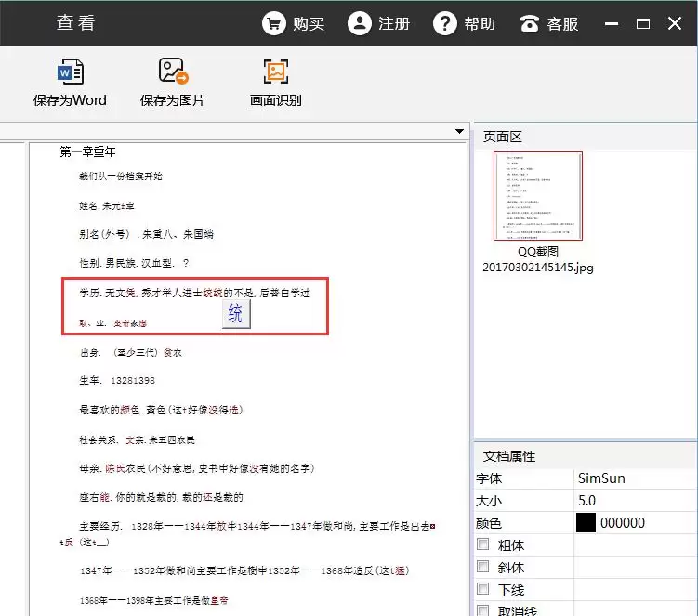698x616 pixels.
Task: Click the 查看 title menu
Action: (75, 22)
